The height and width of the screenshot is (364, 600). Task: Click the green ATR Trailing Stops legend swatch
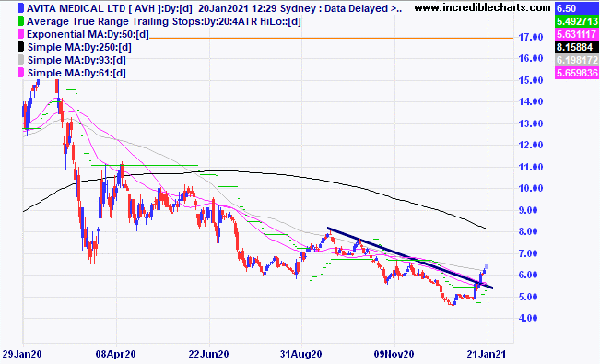(20, 21)
